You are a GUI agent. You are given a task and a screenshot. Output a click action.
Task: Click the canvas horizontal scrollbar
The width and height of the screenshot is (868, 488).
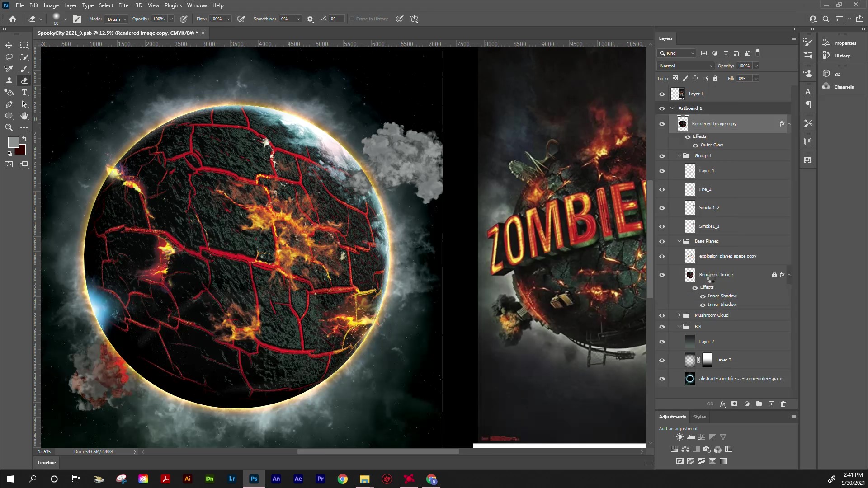(378, 451)
